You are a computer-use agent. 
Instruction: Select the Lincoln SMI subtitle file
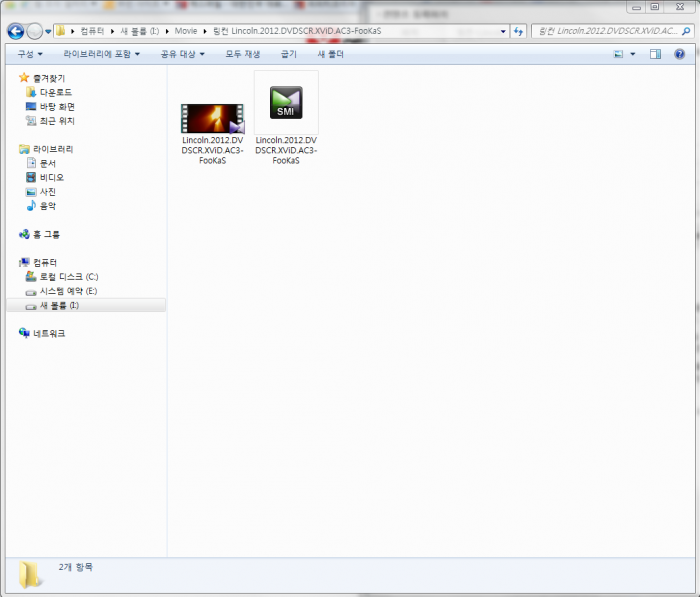[x=285, y=104]
